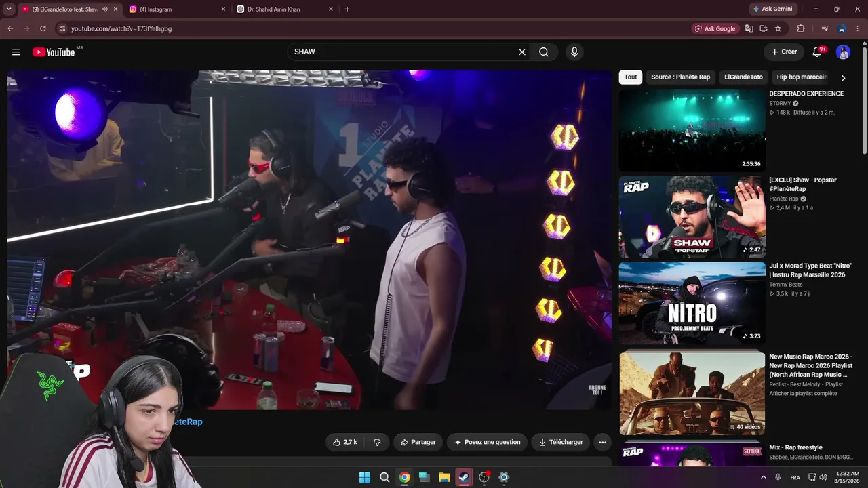Open YouTube notifications bell
The image size is (868, 488).
[817, 52]
